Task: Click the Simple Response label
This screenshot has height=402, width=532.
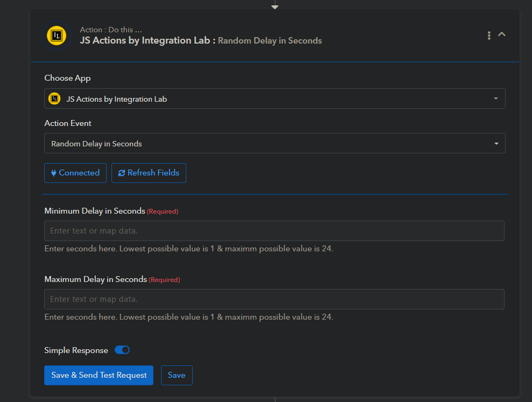Action: pyautogui.click(x=76, y=350)
